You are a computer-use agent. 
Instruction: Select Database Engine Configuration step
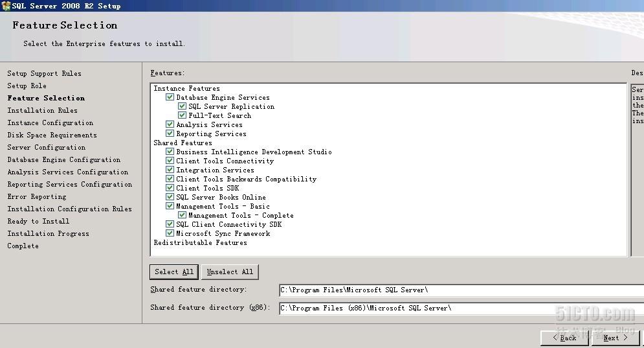coord(64,160)
